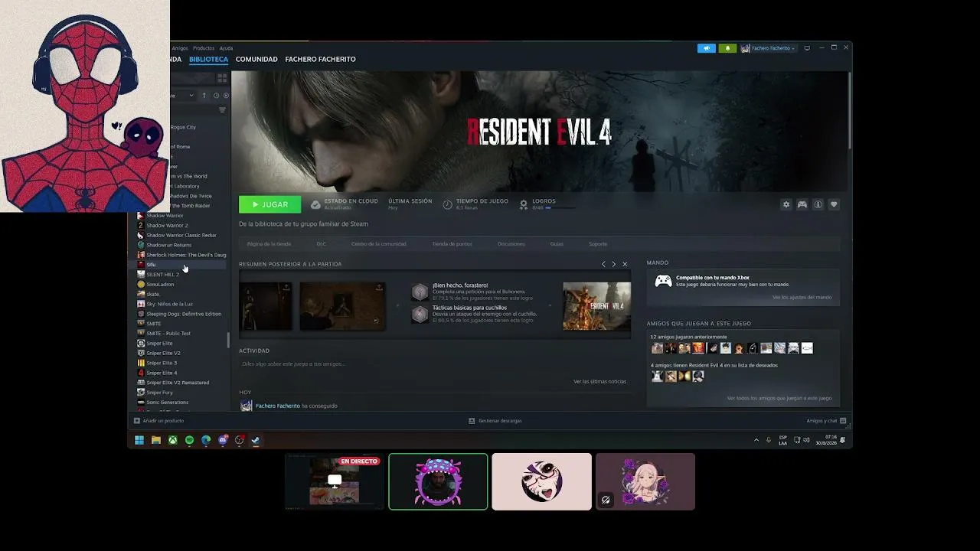Open File Explorer from taskbar
The width and height of the screenshot is (980, 551).
point(156,440)
